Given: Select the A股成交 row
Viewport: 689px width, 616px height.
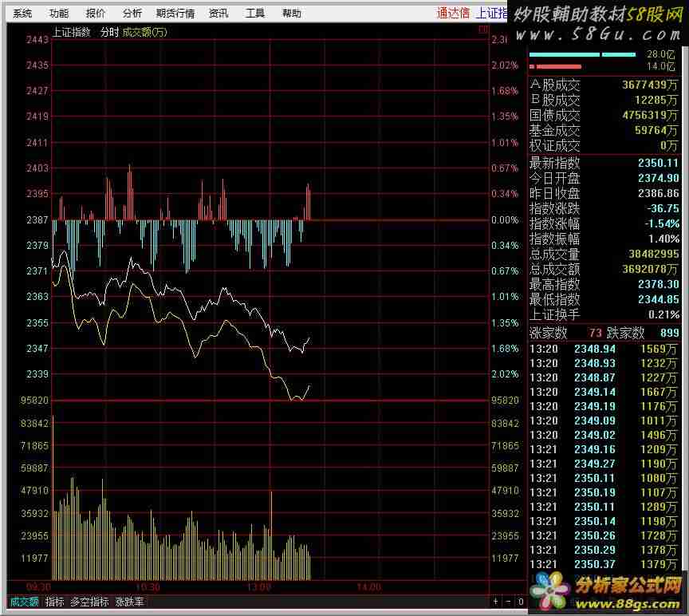Looking at the screenshot, I should pyautogui.click(x=604, y=85).
